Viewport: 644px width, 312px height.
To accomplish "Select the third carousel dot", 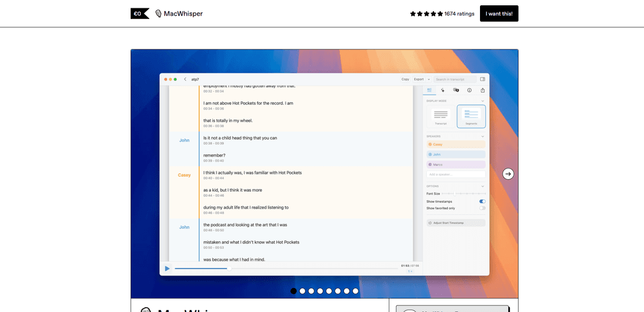I will (311, 291).
